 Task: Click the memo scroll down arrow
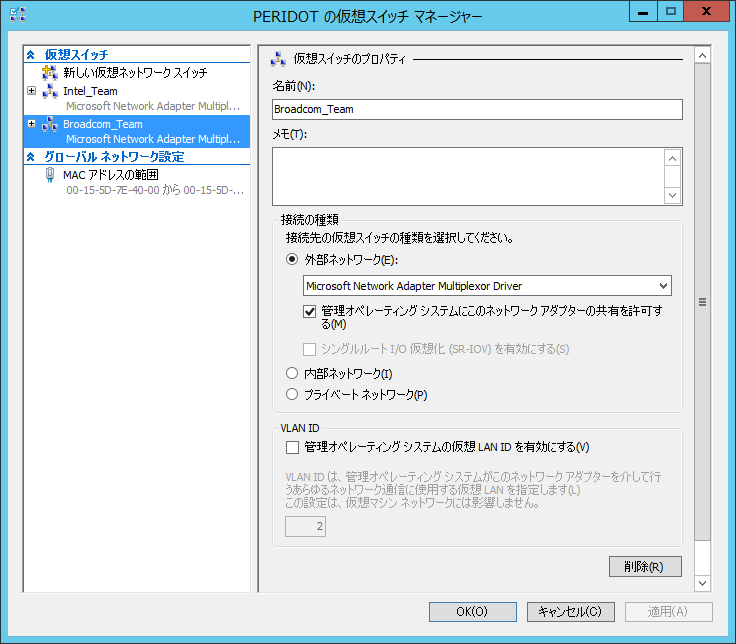[672, 195]
